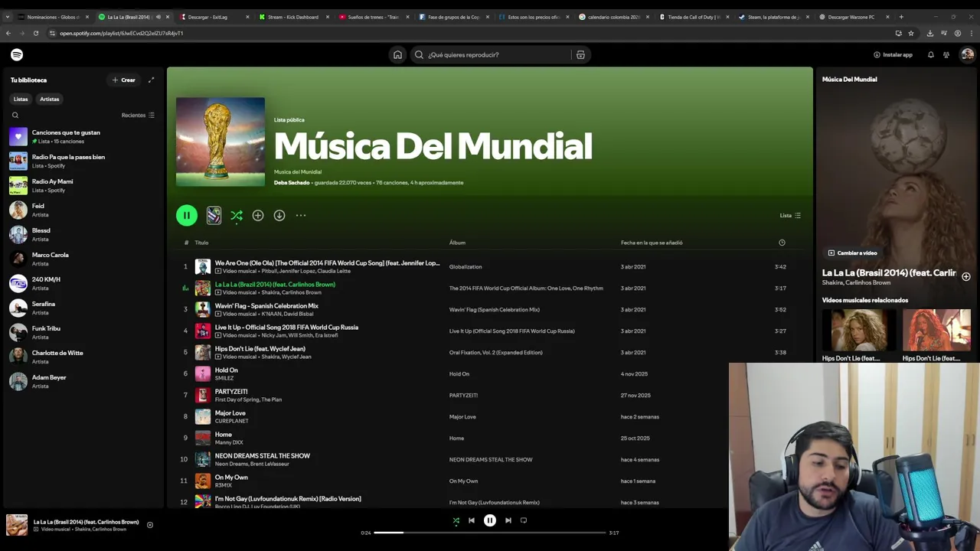Open the playlist video preview thumbnail button
980x551 pixels.
tap(214, 215)
